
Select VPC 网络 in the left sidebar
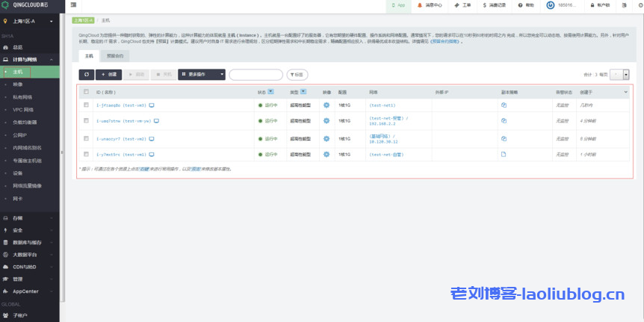(23, 109)
